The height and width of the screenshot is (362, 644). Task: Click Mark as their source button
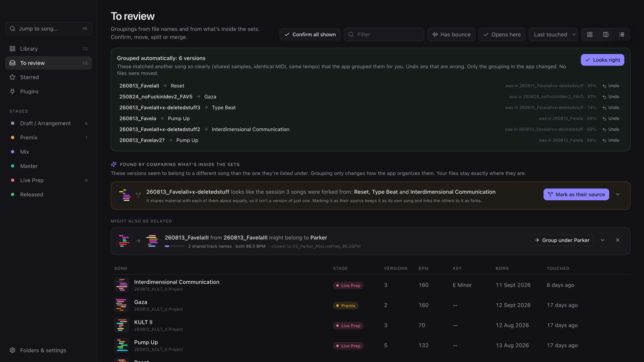pos(576,195)
